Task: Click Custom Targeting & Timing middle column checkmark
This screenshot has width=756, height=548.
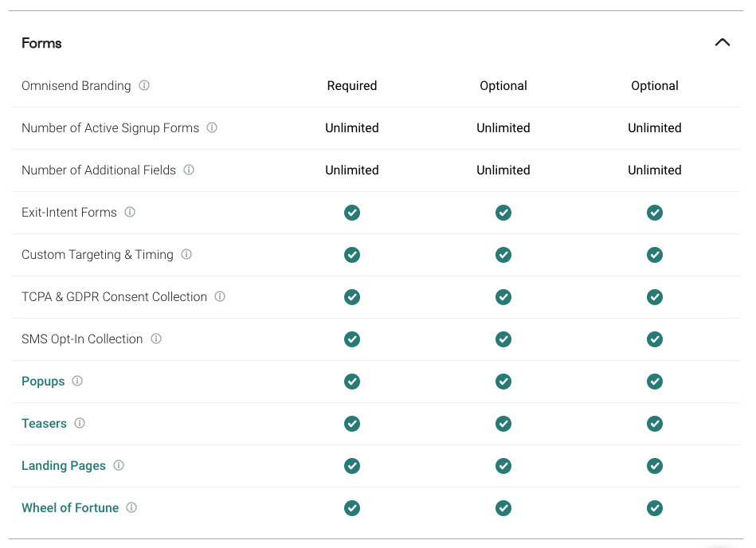Action: [503, 254]
